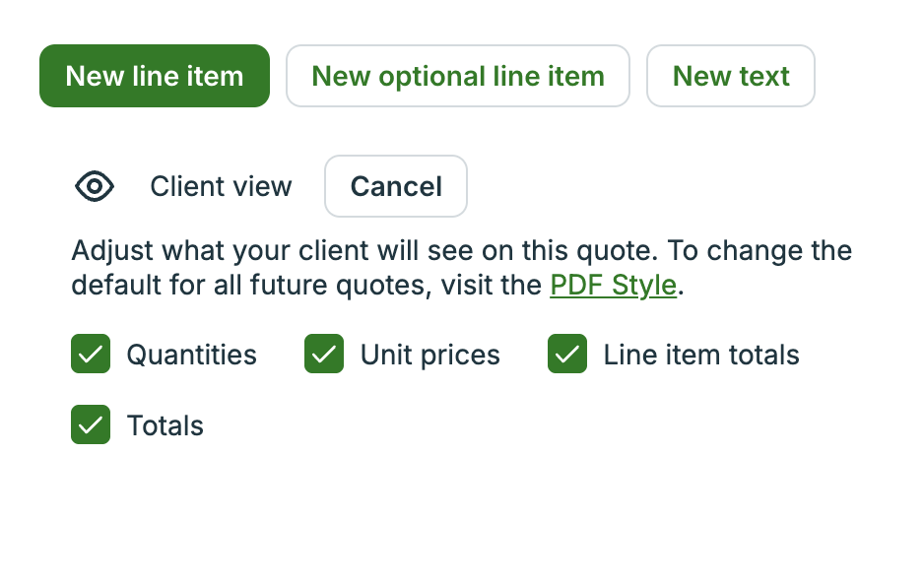The image size is (924, 585).
Task: Add a New optional line item
Action: click(457, 75)
